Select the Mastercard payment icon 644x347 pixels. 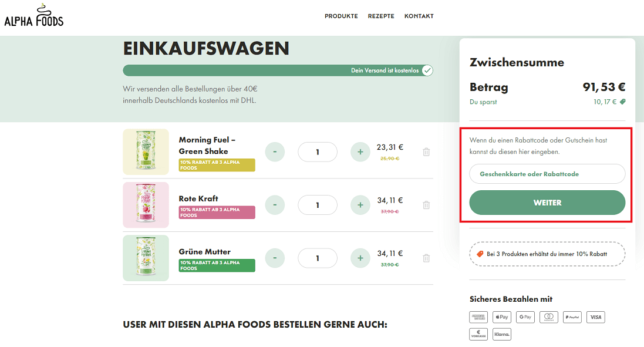[549, 317]
